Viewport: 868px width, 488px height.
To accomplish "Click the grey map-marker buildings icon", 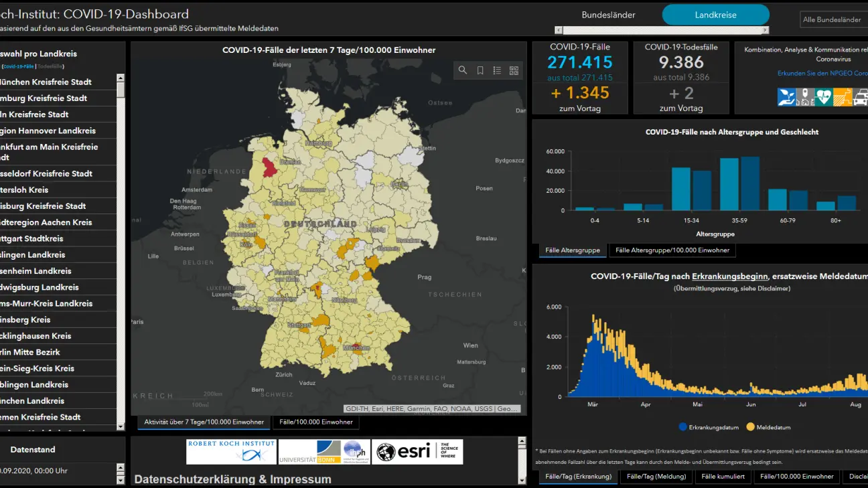I will pos(805,97).
